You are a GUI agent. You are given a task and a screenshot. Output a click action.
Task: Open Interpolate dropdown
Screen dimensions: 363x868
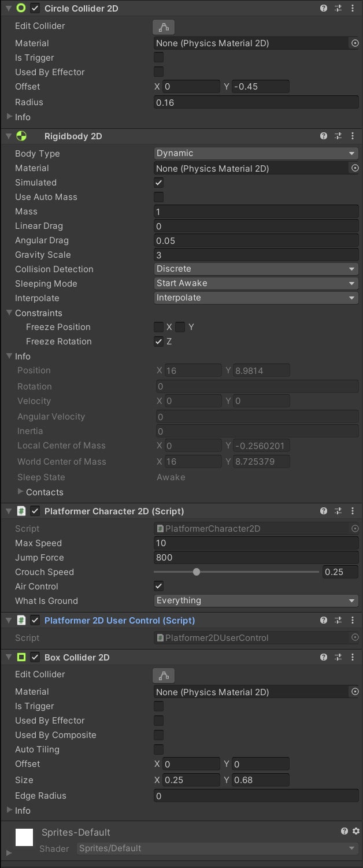click(x=256, y=298)
